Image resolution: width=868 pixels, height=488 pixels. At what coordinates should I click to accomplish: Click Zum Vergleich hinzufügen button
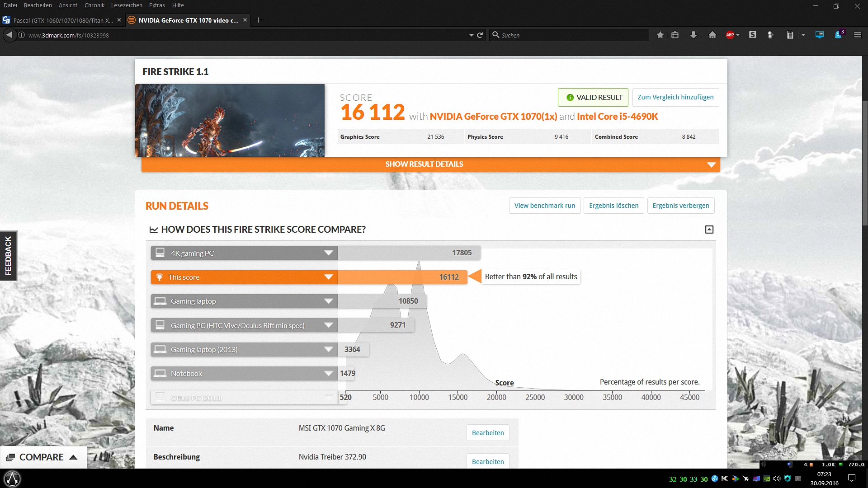point(675,97)
